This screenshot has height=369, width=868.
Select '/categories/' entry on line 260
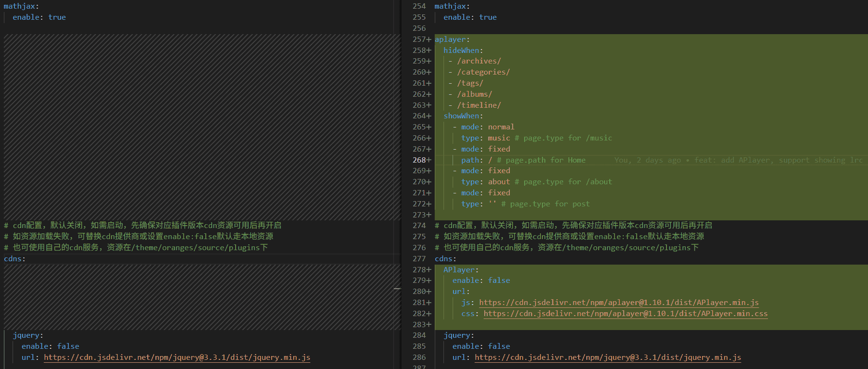[x=483, y=72]
